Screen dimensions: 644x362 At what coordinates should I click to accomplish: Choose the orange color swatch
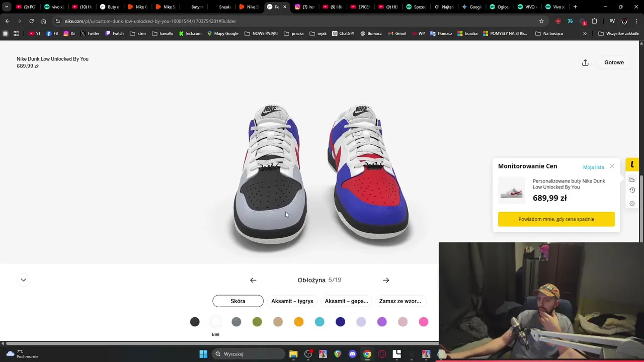click(299, 322)
